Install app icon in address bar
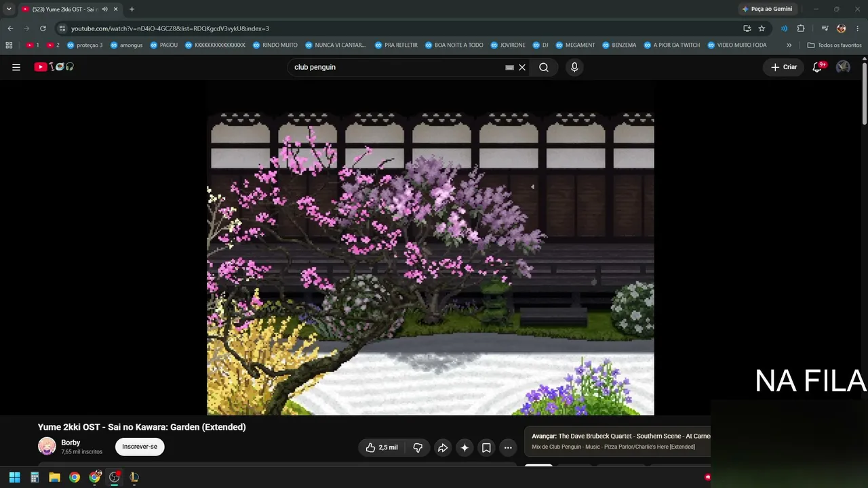 pos(747,28)
